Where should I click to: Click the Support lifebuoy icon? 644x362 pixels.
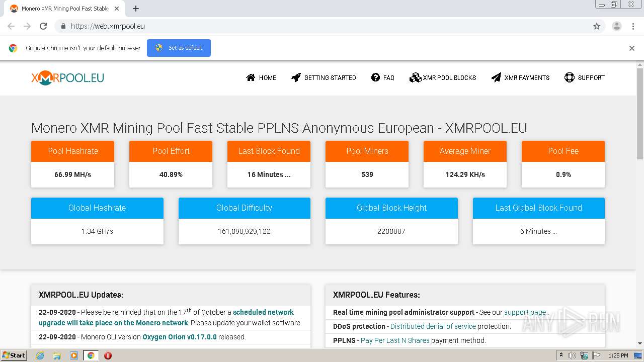coord(569,77)
